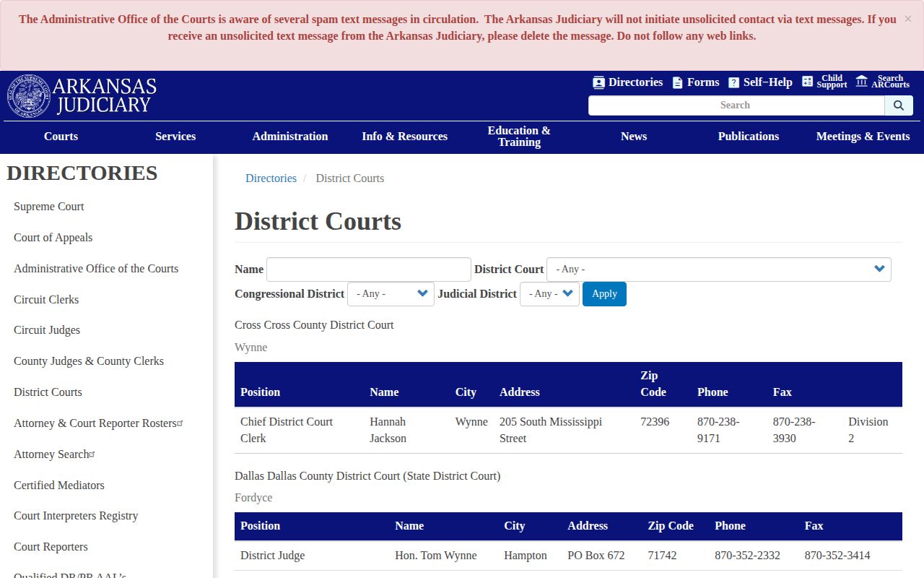
Task: Click the Search ARCourts courthouse icon
Action: tap(861, 81)
